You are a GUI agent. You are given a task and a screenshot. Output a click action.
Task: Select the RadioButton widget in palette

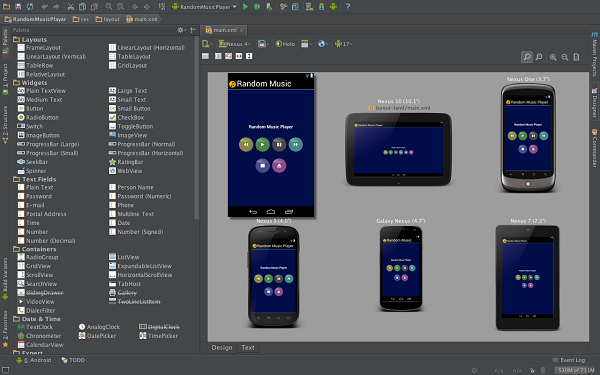pyautogui.click(x=38, y=117)
